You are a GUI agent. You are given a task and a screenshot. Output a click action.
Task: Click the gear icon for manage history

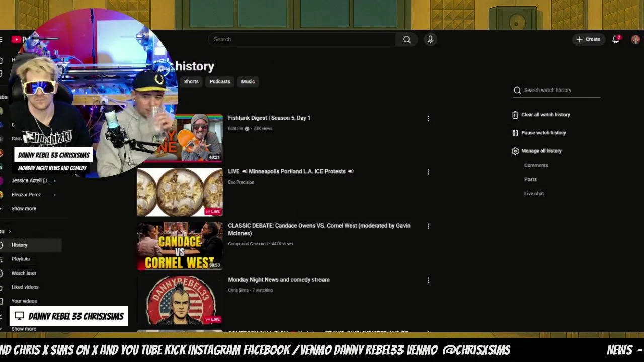point(515,151)
